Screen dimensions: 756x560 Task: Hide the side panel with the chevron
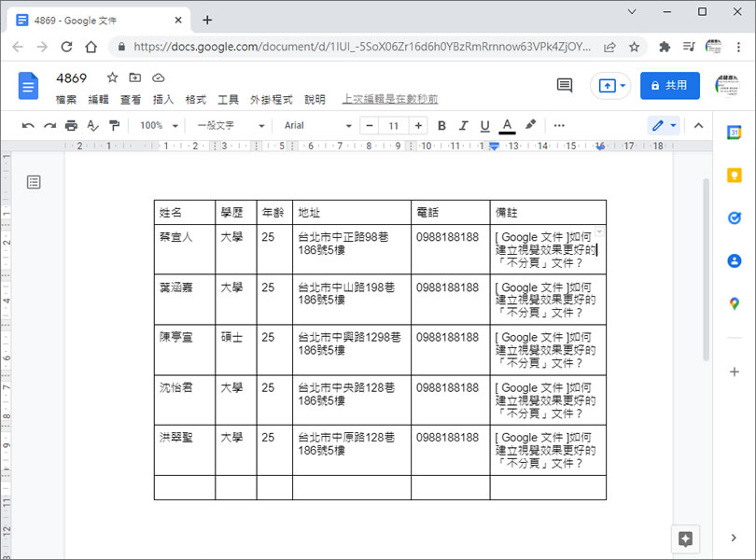[734, 538]
